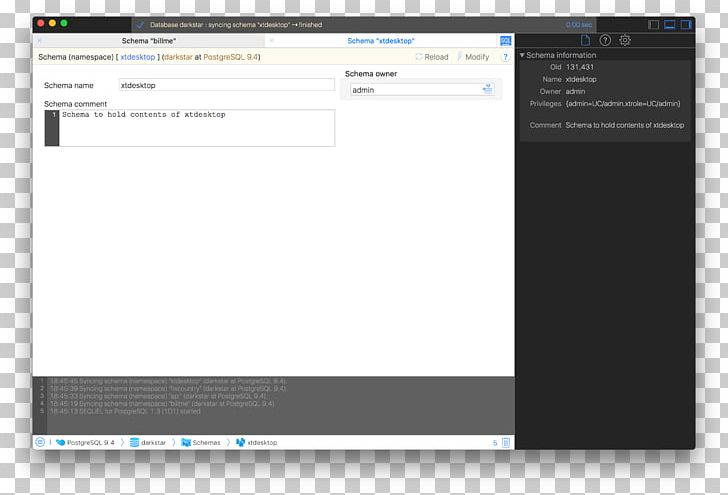Click the log count number 5 in bottom bar
This screenshot has height=495, width=728.
click(495, 443)
